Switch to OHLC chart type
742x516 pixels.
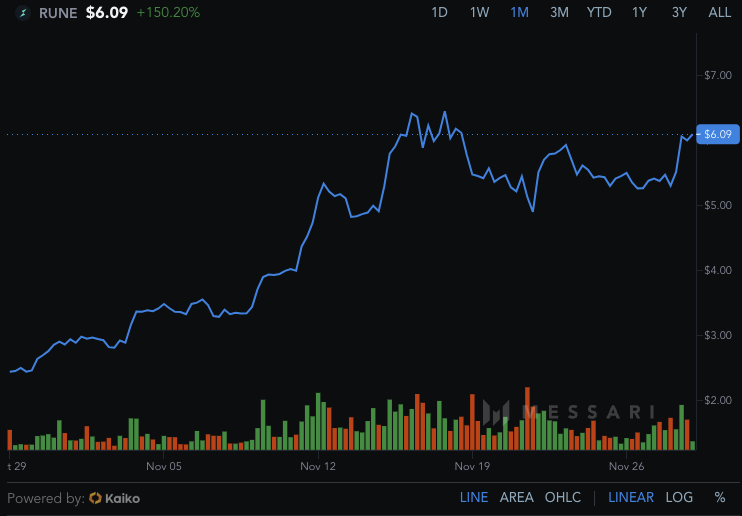click(563, 498)
